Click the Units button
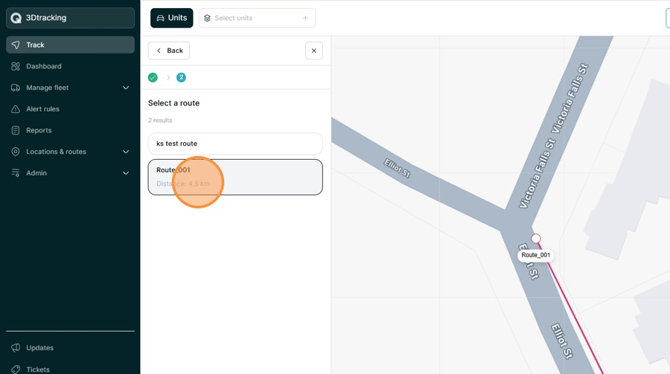670x374 pixels. coord(171,18)
